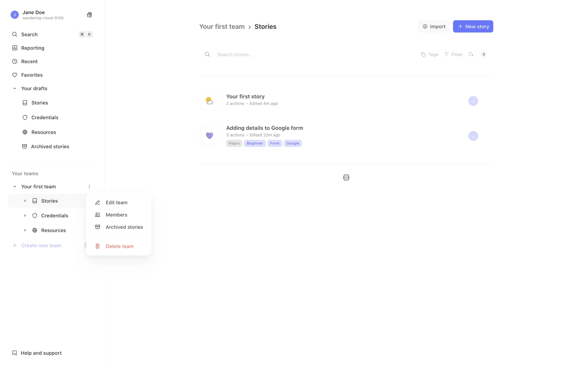
Task: Open Help and support
Action: 41,353
